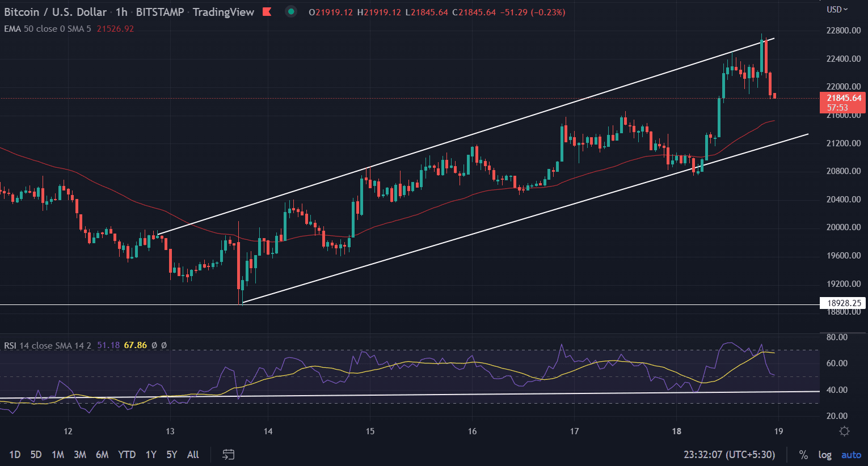Click the 80.00 RSI axis label

pos(837,337)
